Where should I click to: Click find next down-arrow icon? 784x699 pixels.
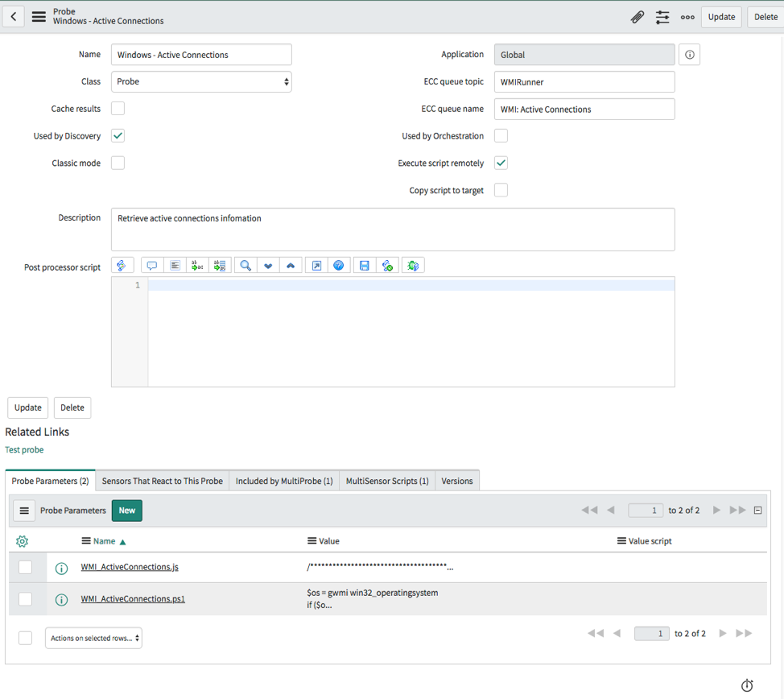click(268, 265)
